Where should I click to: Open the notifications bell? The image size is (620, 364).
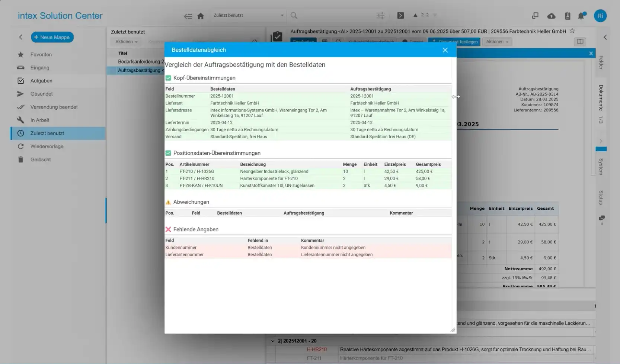[581, 16]
